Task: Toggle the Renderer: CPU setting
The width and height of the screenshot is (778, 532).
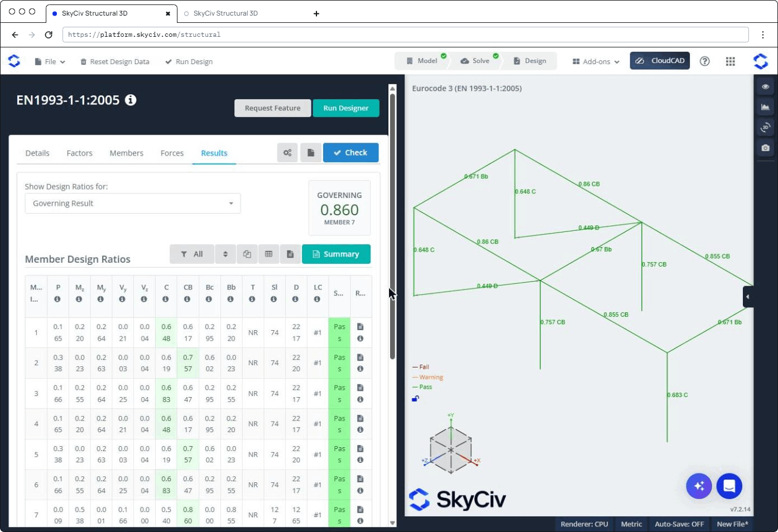Action: pyautogui.click(x=584, y=524)
